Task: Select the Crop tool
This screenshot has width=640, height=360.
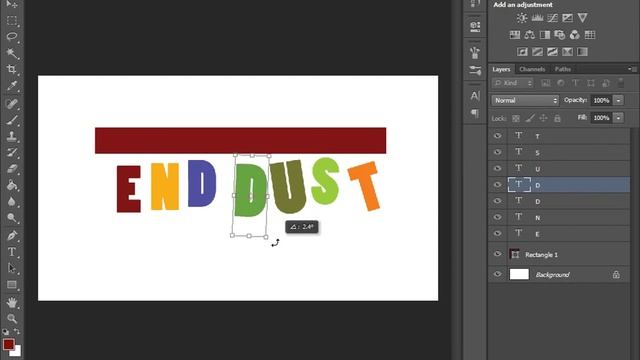Action: [11, 69]
